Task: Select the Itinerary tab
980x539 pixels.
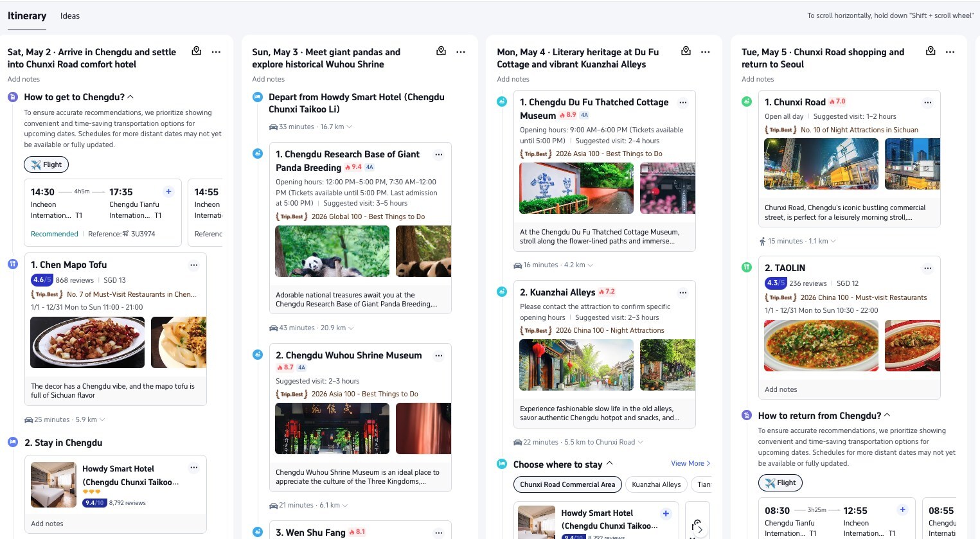Action: [x=27, y=16]
